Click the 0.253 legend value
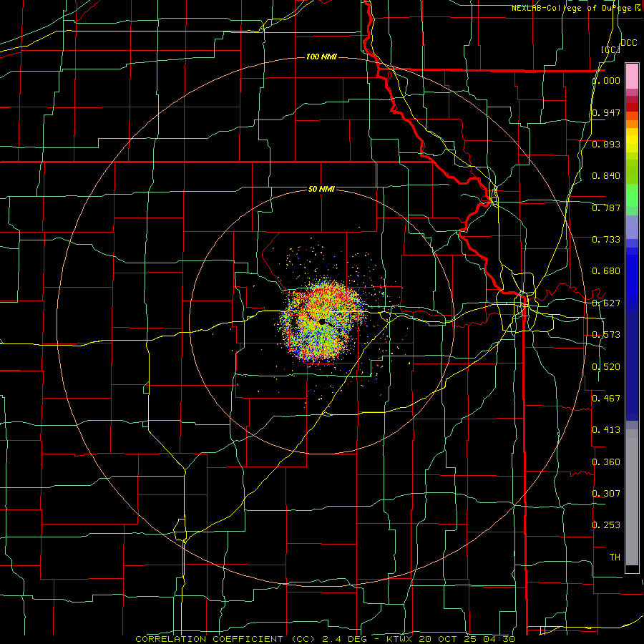The width and height of the screenshot is (644, 644). pos(606,525)
